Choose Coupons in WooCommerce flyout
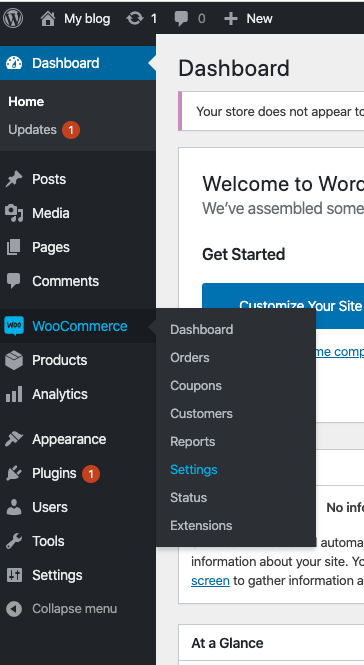The image size is (364, 665). click(196, 386)
